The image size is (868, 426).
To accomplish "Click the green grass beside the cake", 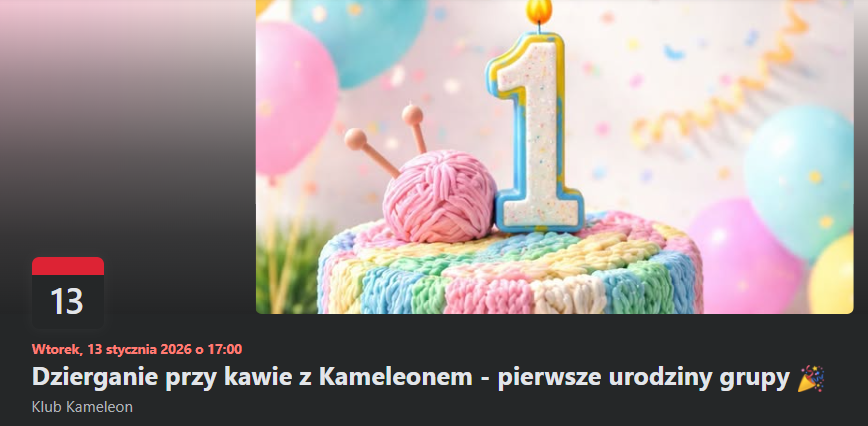I will point(288,266).
